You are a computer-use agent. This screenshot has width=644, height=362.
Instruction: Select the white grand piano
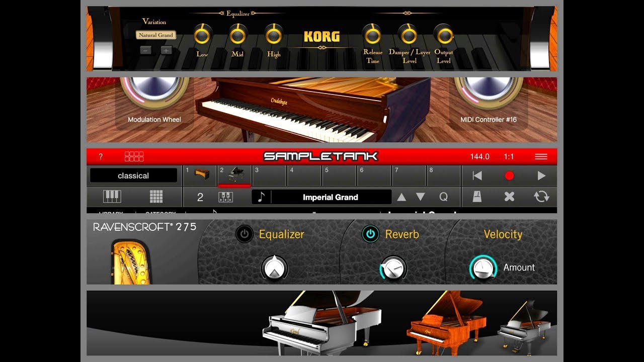[x=322, y=322]
